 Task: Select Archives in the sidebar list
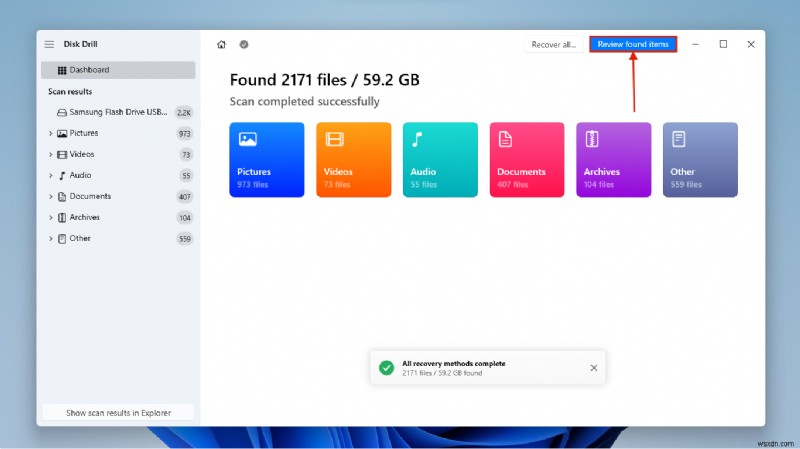coord(118,217)
